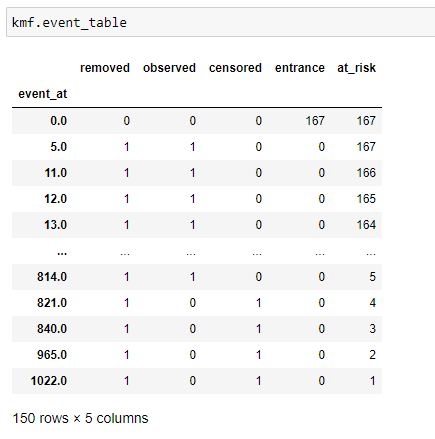Image resolution: width=435 pixels, height=439 pixels.
Task: Click the row index 5.0
Action: [x=59, y=147]
